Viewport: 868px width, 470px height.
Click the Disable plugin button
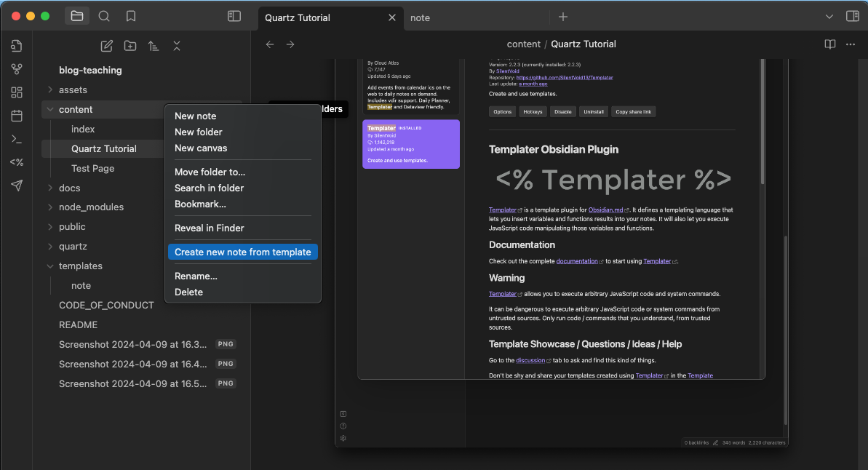point(563,112)
